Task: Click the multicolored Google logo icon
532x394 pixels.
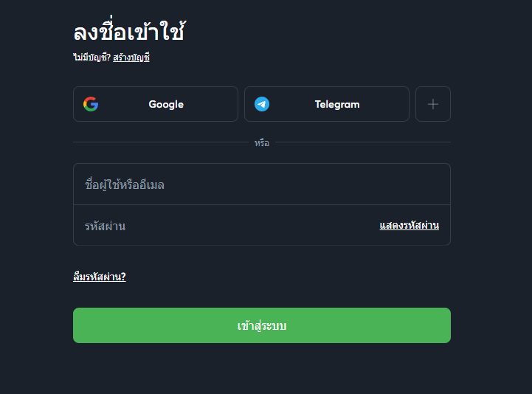Action: (x=91, y=104)
